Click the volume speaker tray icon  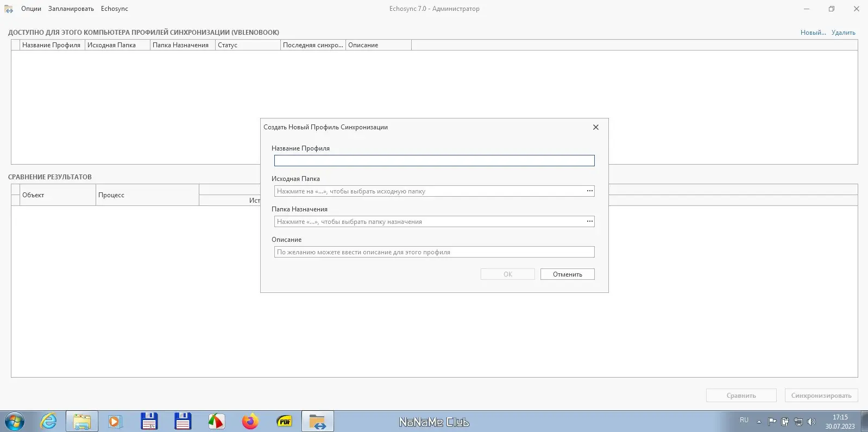(x=812, y=422)
